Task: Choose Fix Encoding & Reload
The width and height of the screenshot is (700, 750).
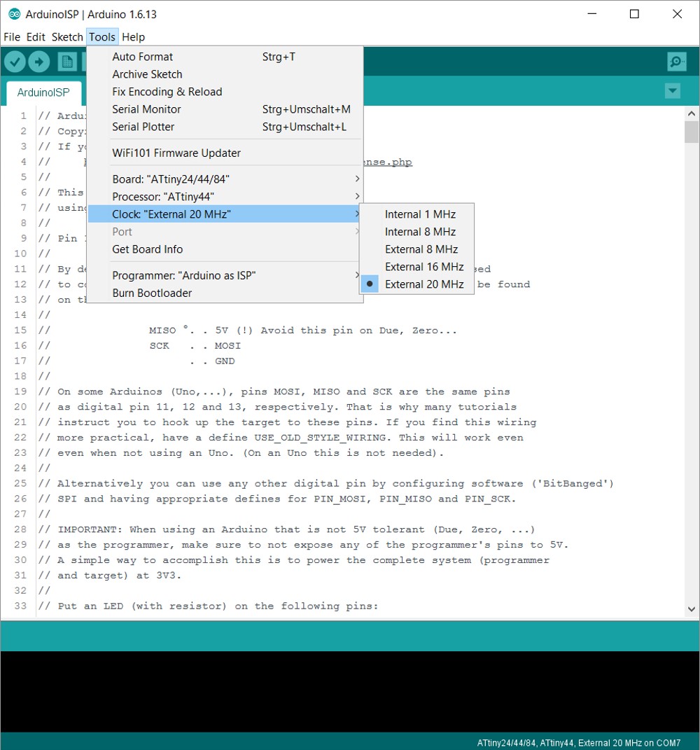Action: 225,91
